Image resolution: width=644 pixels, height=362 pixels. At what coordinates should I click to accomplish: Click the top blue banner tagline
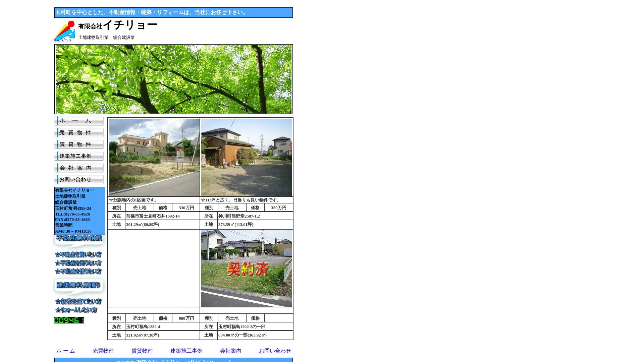(x=173, y=12)
